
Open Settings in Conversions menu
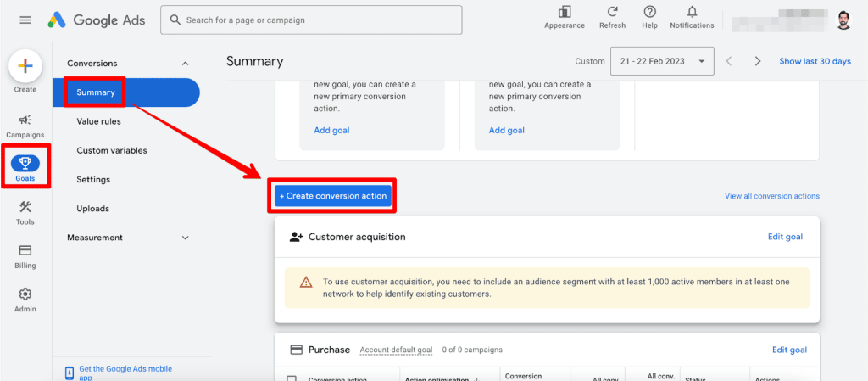(x=93, y=179)
